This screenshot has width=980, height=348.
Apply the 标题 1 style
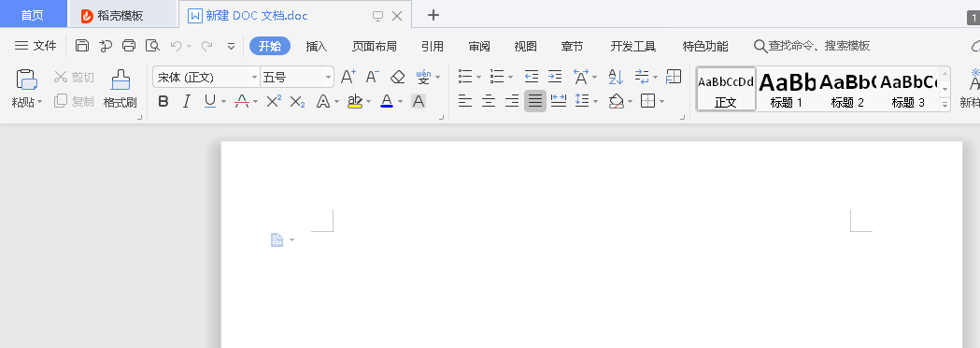point(787,89)
